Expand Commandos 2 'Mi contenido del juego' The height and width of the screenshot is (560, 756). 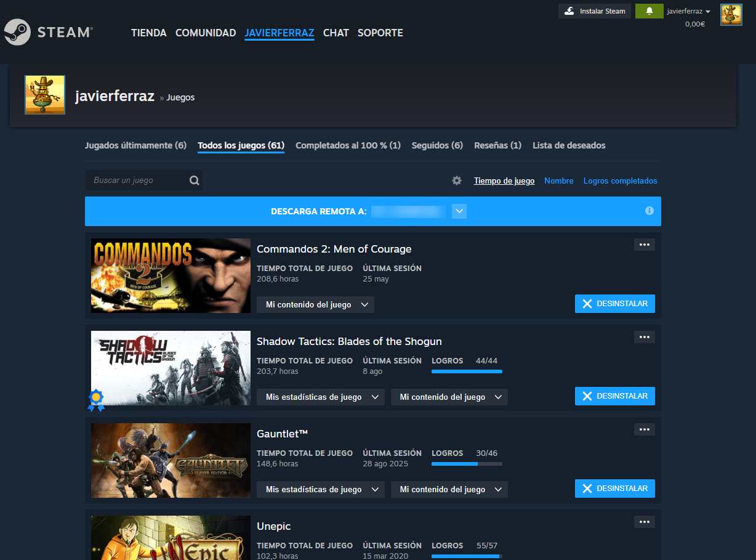(x=315, y=304)
